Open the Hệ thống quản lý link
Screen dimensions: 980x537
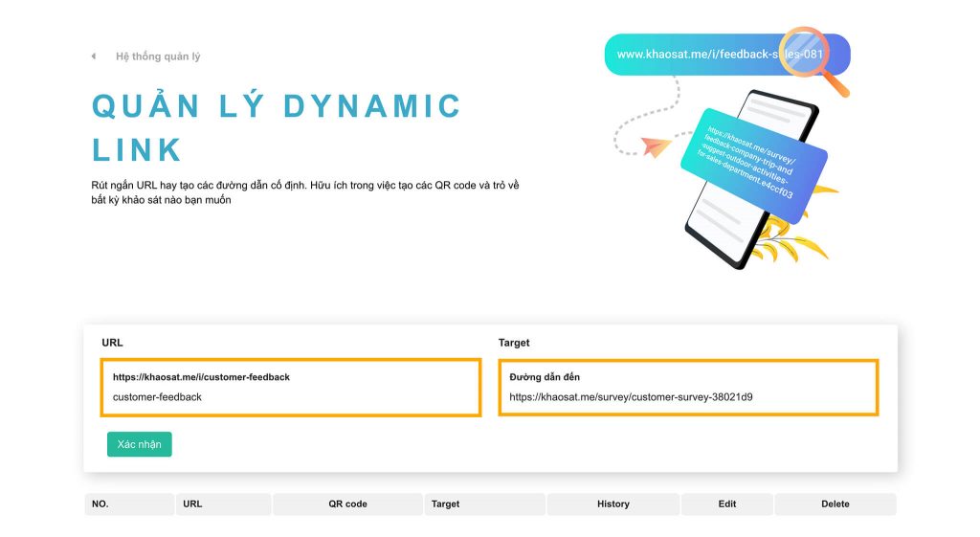(158, 56)
